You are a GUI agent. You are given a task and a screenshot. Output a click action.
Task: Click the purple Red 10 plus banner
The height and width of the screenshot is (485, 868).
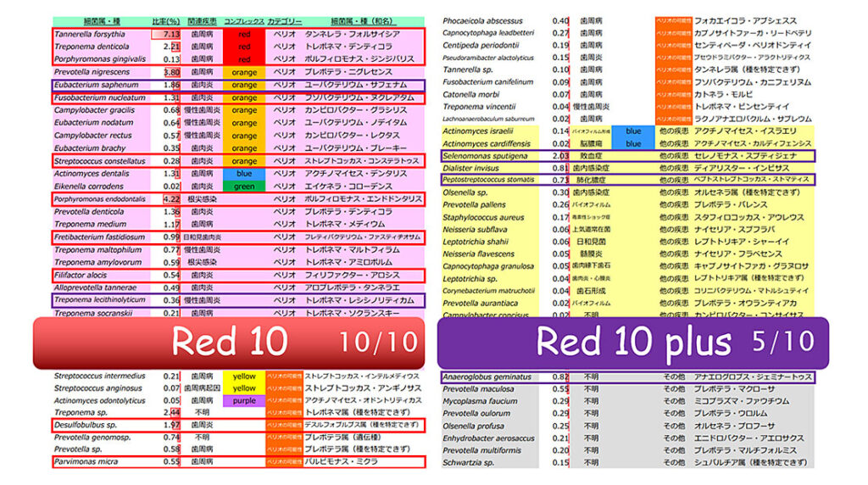tap(632, 342)
